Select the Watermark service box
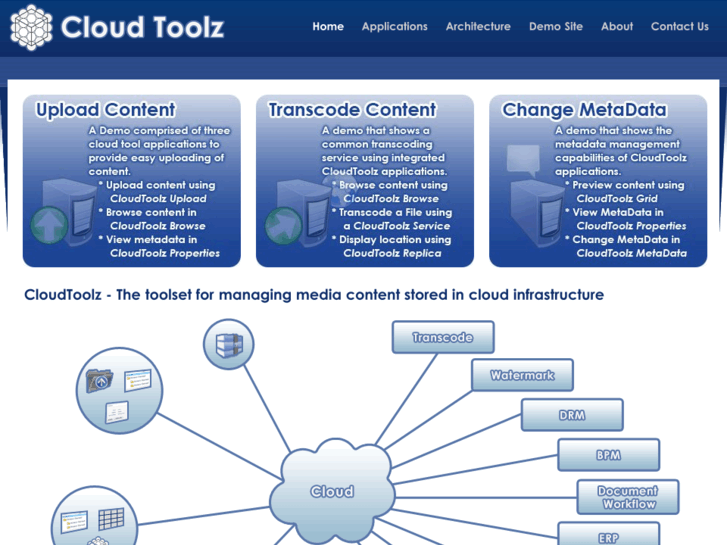The width and height of the screenshot is (727, 545). click(522, 375)
